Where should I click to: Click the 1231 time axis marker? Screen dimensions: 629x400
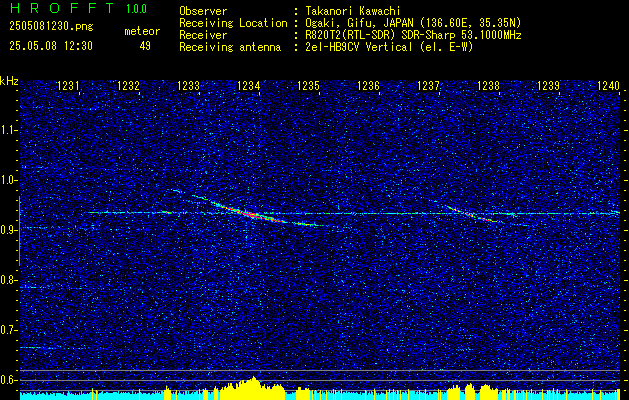point(69,85)
